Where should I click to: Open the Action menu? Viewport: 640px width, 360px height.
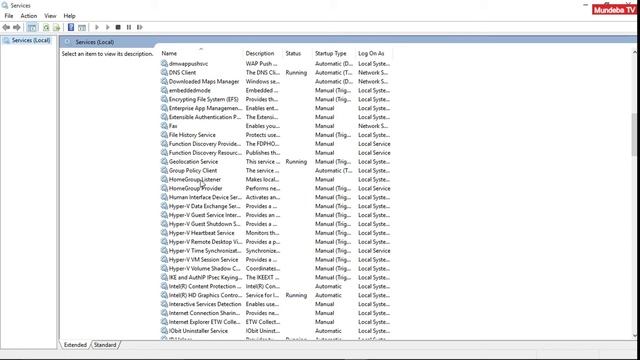coord(29,16)
